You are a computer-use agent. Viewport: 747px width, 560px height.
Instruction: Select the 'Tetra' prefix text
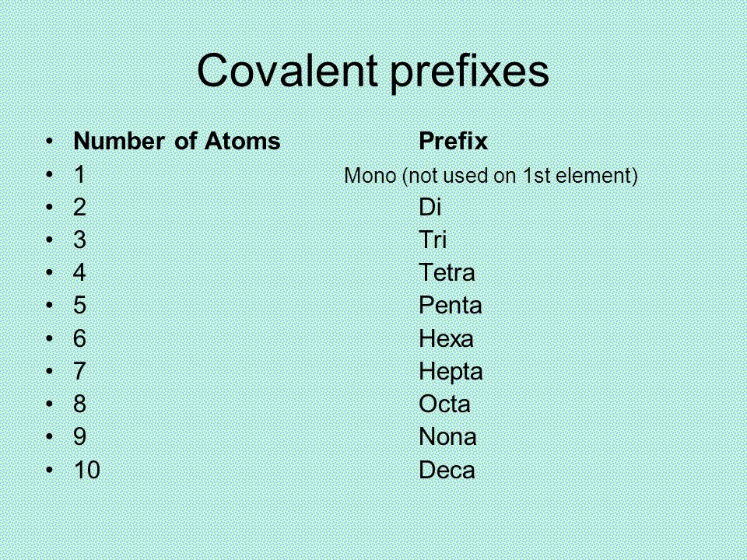click(x=447, y=273)
